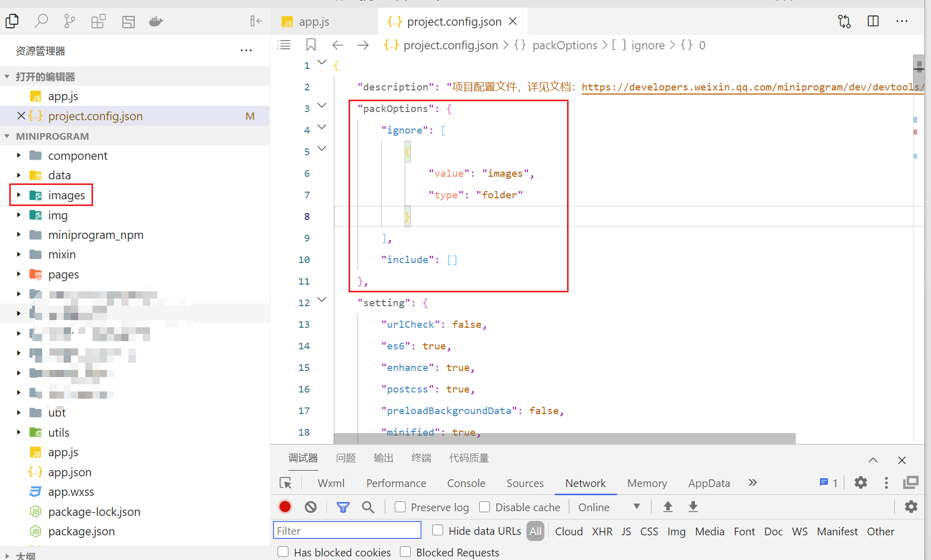Open the editor more actions menu
The height and width of the screenshot is (560, 931).
pyautogui.click(x=902, y=21)
